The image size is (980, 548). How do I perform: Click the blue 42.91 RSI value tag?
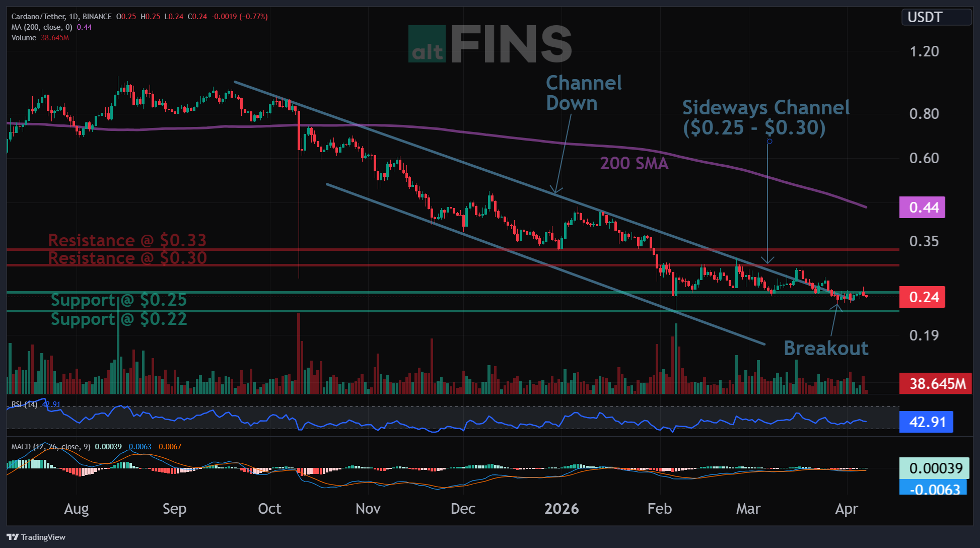(x=926, y=422)
